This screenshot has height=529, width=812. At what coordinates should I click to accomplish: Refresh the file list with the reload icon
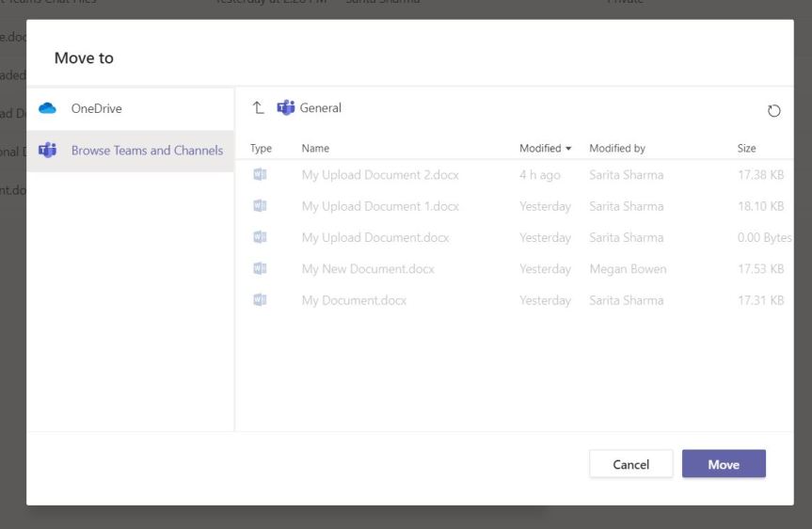coord(773,111)
